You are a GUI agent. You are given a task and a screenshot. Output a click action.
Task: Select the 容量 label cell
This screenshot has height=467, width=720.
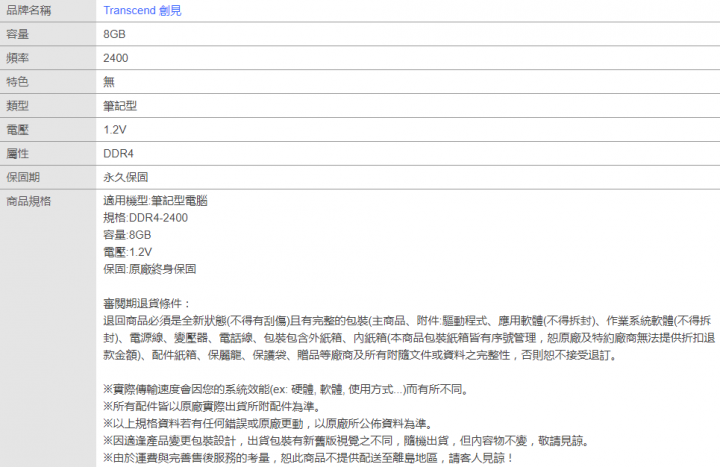(x=48, y=34)
